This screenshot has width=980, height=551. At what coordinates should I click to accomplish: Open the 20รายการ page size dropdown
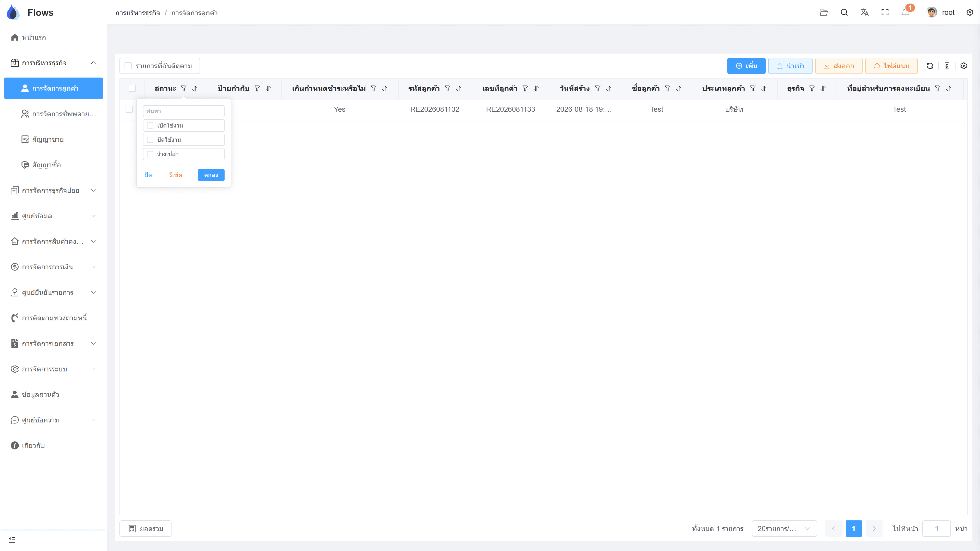click(784, 529)
